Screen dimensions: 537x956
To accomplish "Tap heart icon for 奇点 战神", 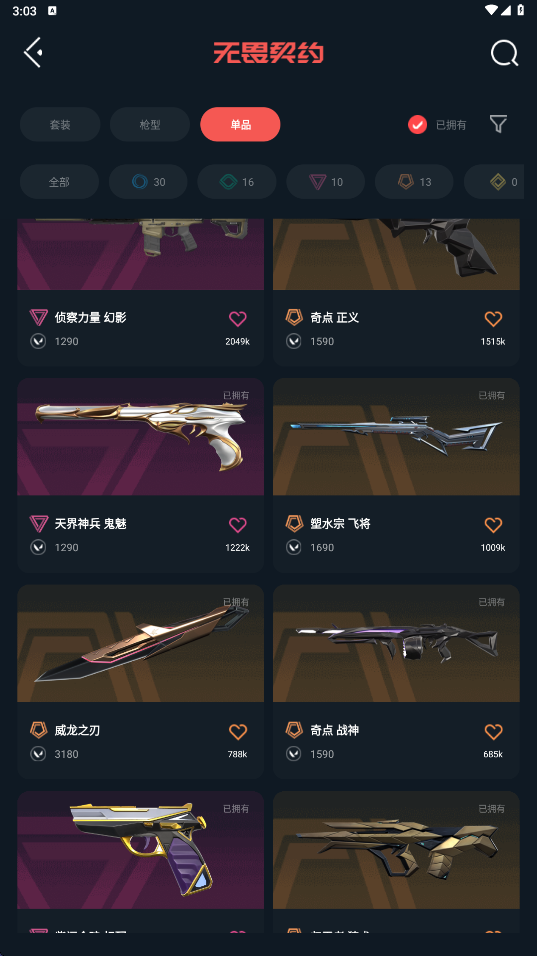I will click(x=493, y=731).
